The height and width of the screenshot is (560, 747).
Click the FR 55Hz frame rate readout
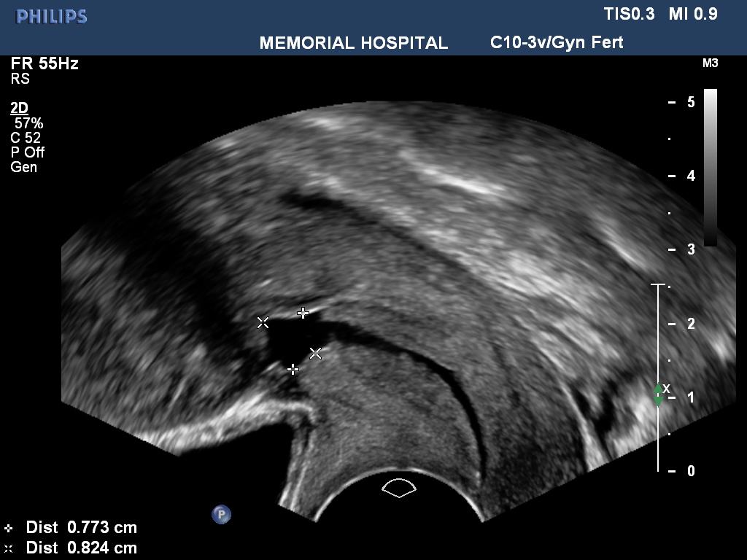(x=44, y=64)
